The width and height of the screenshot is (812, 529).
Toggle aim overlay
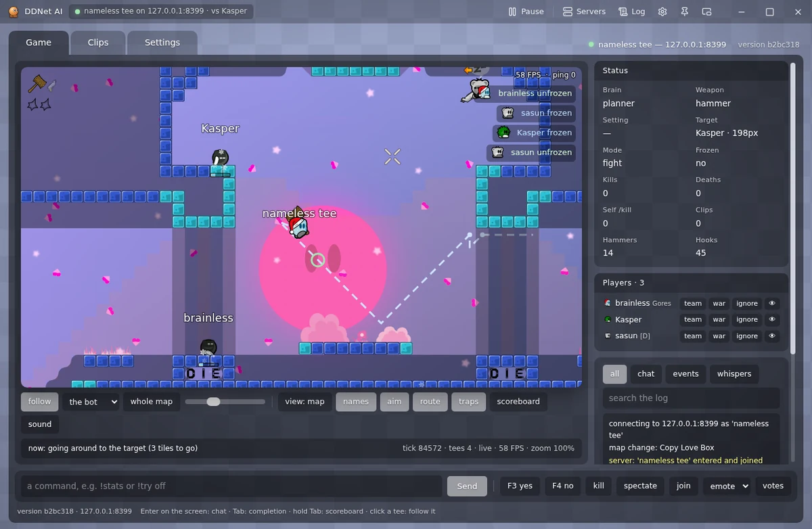[x=394, y=401]
